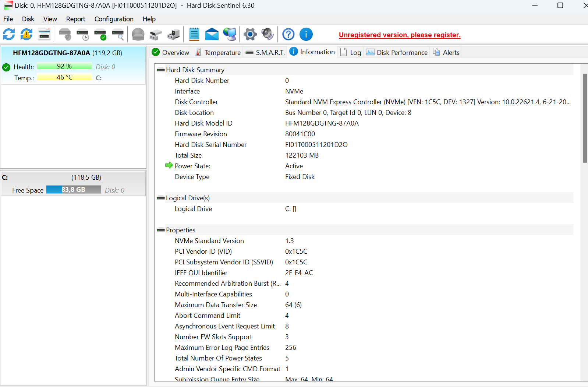Click the refresh icon with warning triangle

point(26,35)
